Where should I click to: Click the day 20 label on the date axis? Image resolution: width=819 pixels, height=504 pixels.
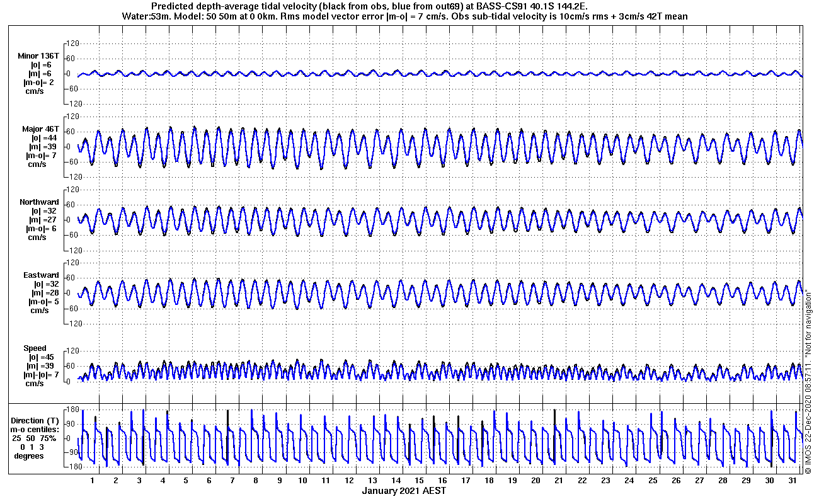point(535,481)
